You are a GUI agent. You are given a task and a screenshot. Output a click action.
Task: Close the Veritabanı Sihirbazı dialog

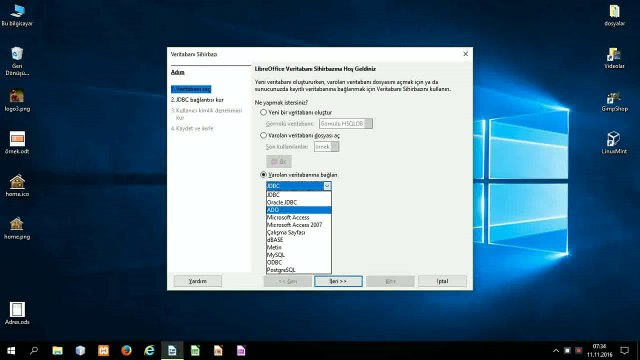[465, 54]
